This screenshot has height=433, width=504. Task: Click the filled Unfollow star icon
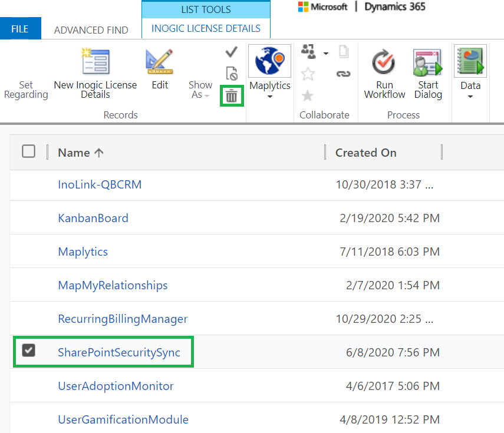point(308,95)
